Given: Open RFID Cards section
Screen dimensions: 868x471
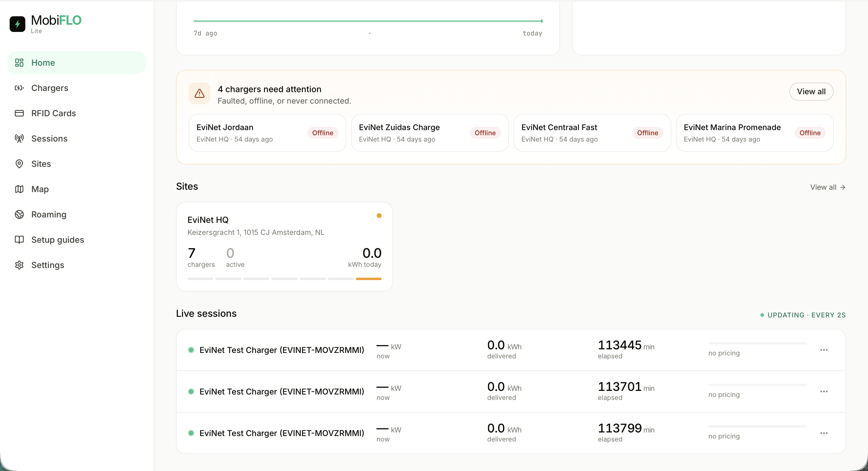Looking at the screenshot, I should pos(77,113).
